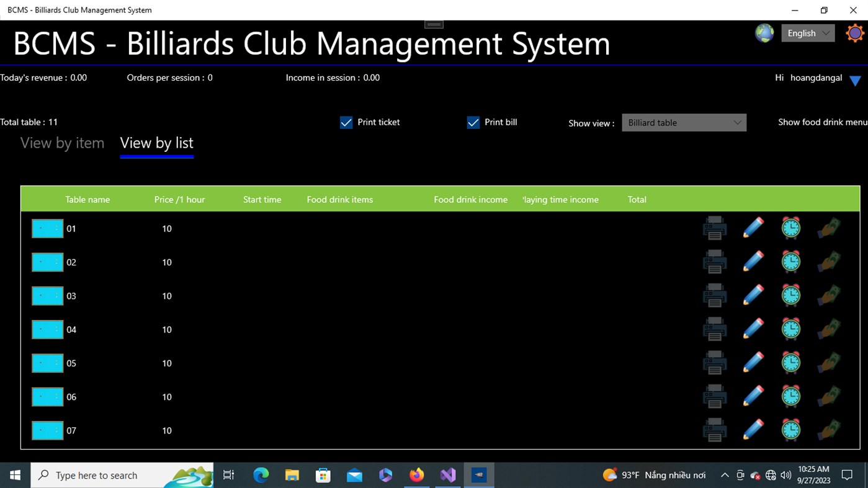Click the print icon for table 01
Screen dimensions: 868x488
[x=714, y=228]
